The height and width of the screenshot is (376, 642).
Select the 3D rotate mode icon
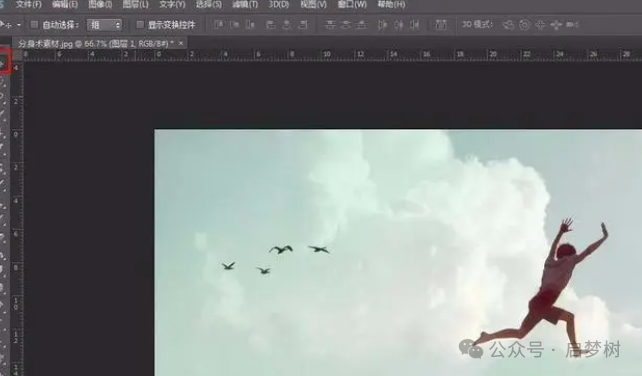(x=509, y=25)
